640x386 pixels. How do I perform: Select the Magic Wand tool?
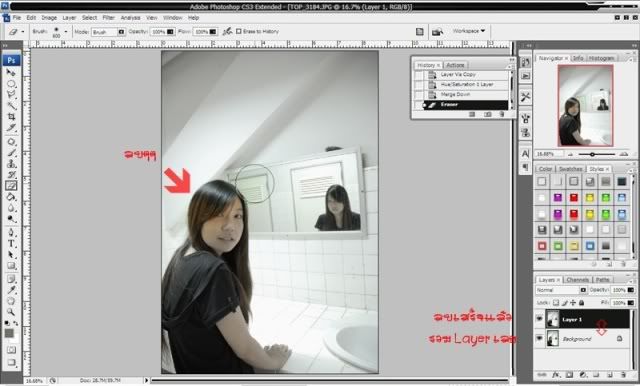click(11, 106)
